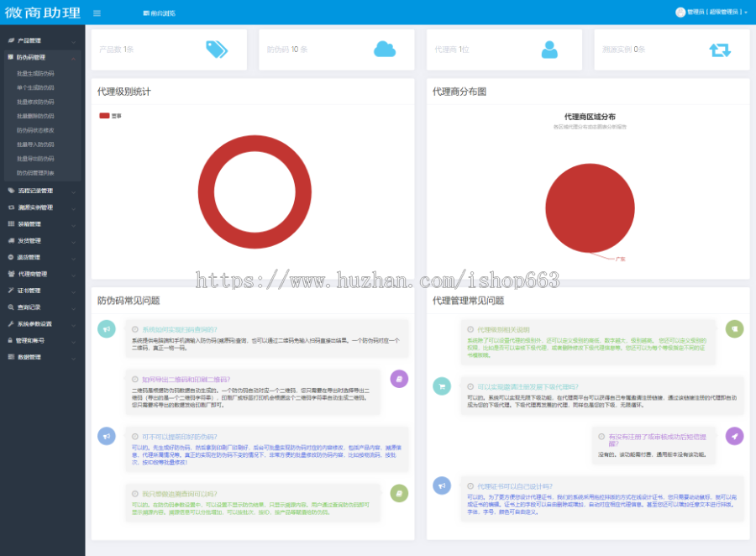The image size is (756, 556).
Task: Open 单个生成防伪码 submenu item
Action: point(35,87)
